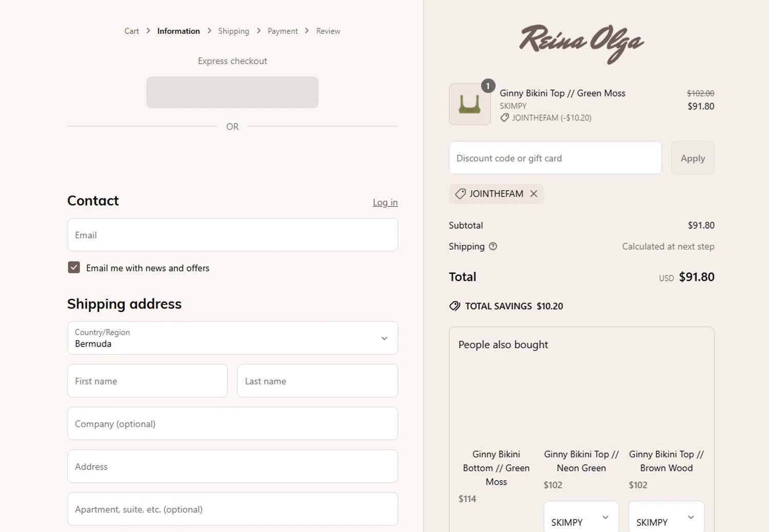
Task: Click the express checkout button placeholder
Action: [x=232, y=92]
